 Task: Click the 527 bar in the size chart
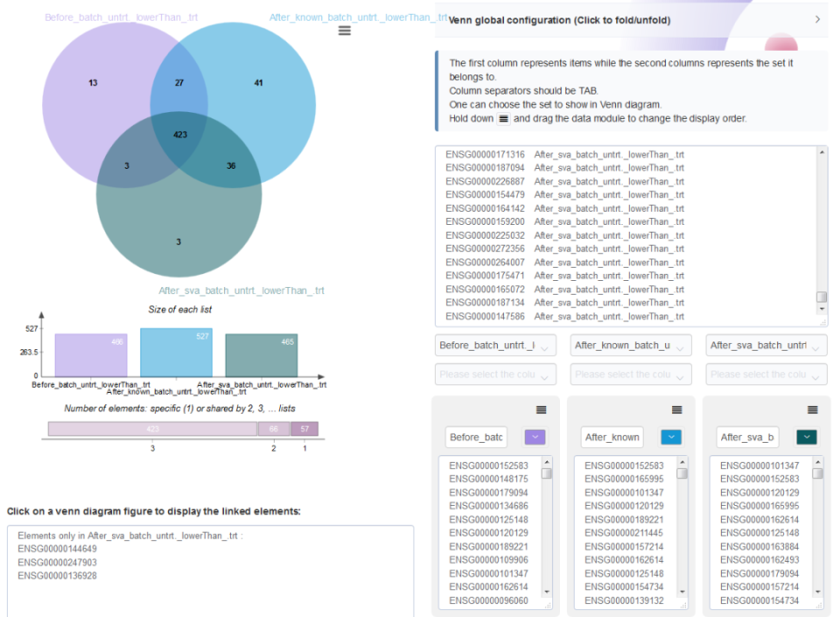pos(176,353)
